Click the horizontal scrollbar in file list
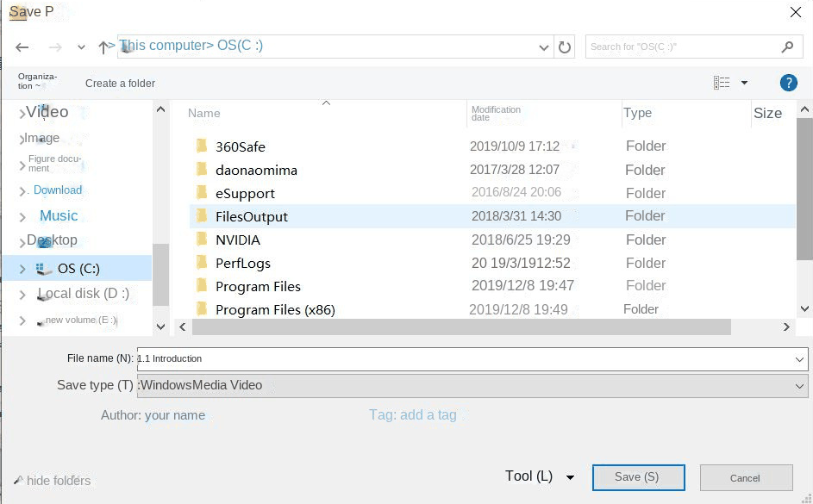The width and height of the screenshot is (813, 504). point(461,327)
